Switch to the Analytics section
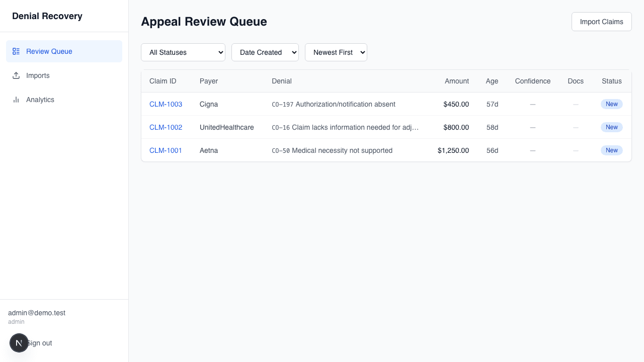Viewport: 644px width, 362px height. [x=40, y=99]
